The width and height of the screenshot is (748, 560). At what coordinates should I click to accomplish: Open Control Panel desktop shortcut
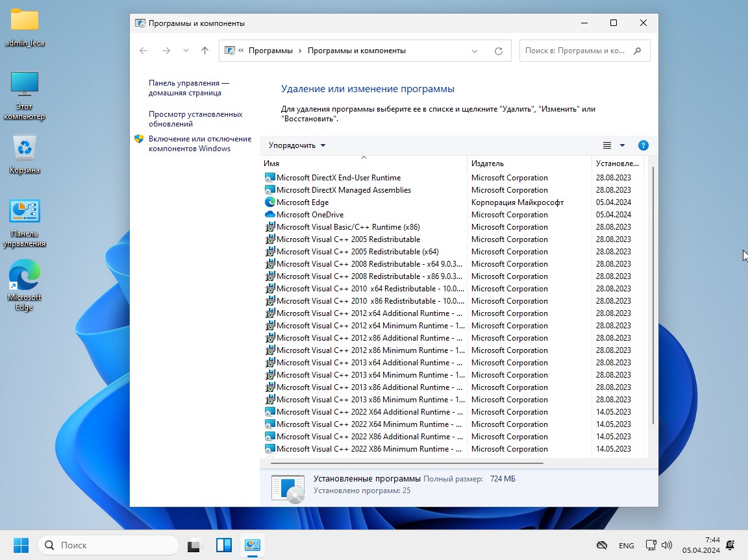coord(25,212)
